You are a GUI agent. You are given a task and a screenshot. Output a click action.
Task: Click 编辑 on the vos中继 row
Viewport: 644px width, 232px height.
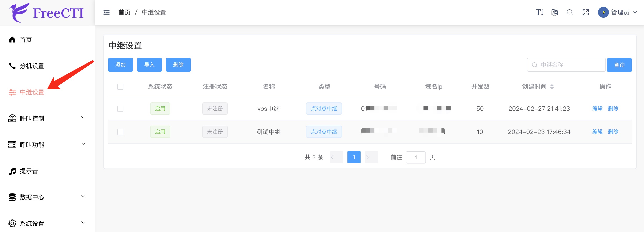[598, 109]
